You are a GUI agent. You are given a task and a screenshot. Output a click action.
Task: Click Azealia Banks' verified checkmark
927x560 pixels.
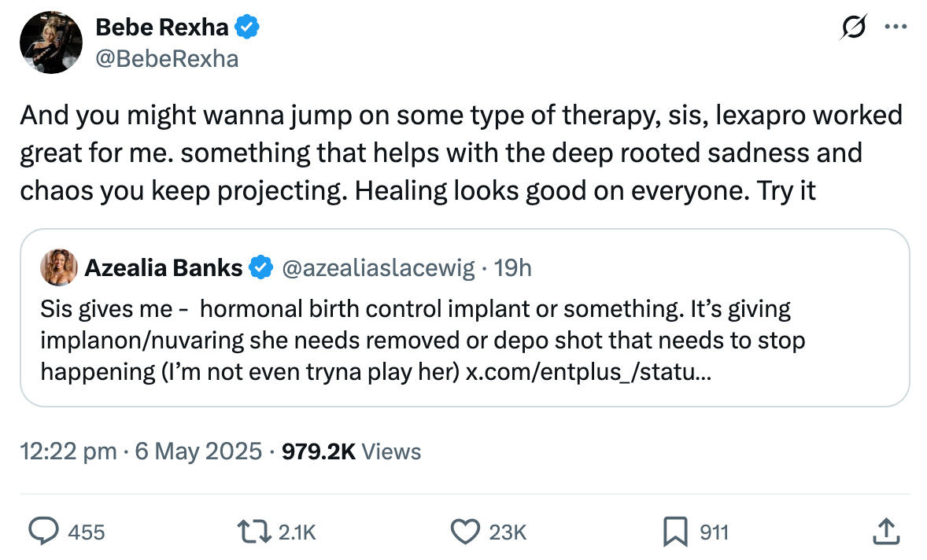click(x=260, y=267)
